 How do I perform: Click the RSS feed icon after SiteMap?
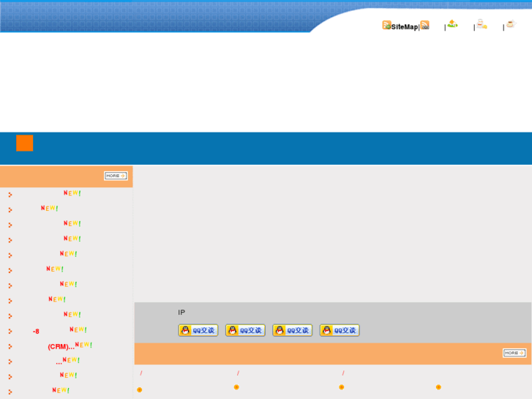pos(424,25)
